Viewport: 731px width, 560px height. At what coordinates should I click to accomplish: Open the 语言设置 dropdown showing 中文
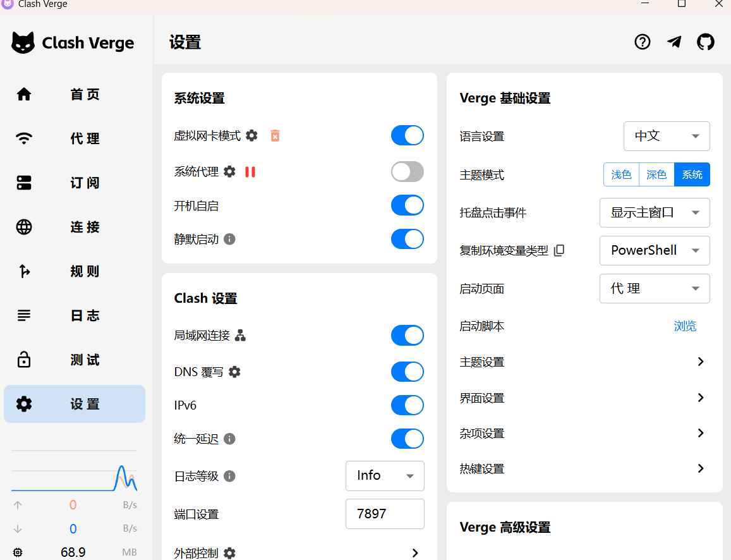(x=667, y=136)
